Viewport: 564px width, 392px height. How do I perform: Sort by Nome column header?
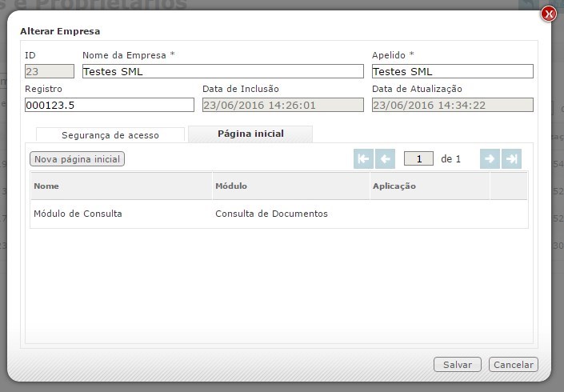pos(121,186)
